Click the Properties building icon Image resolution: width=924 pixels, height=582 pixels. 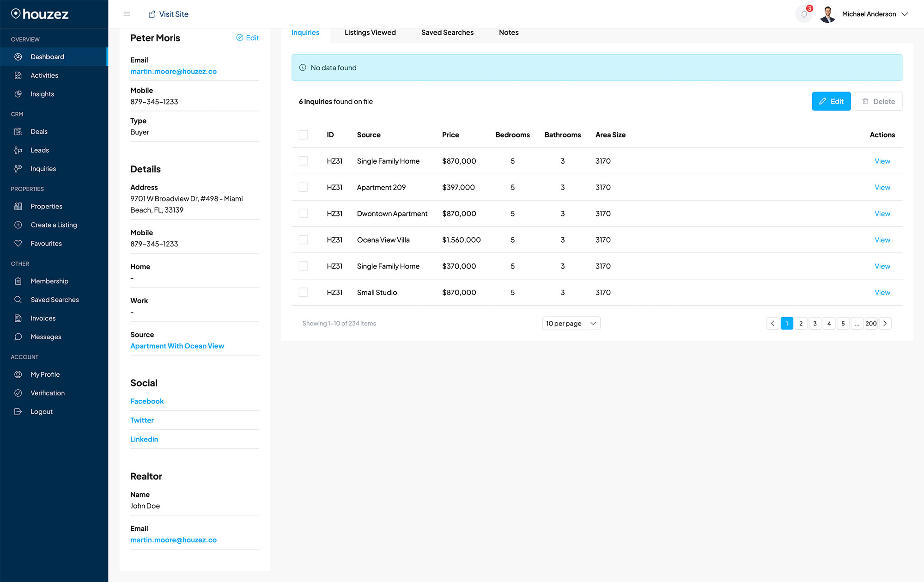coord(18,206)
